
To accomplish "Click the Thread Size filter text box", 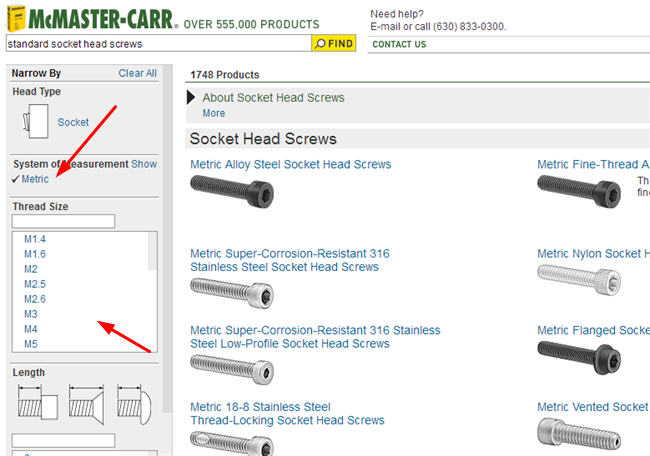I will tap(64, 221).
